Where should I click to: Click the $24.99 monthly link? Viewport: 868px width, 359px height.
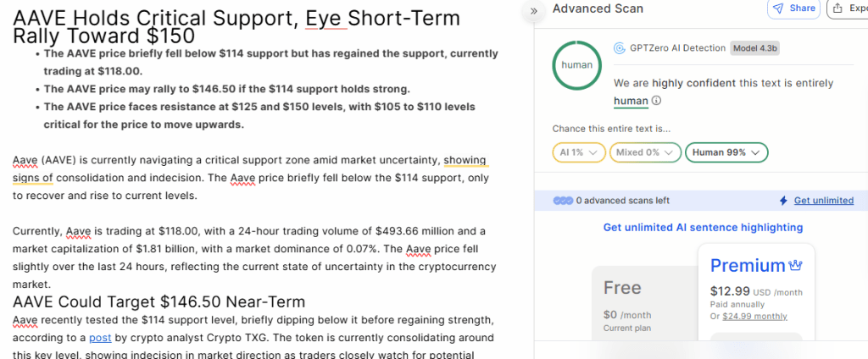point(754,316)
